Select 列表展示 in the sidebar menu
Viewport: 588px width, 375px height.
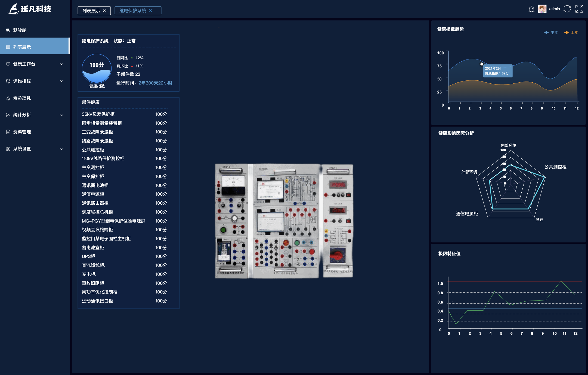(x=22, y=47)
